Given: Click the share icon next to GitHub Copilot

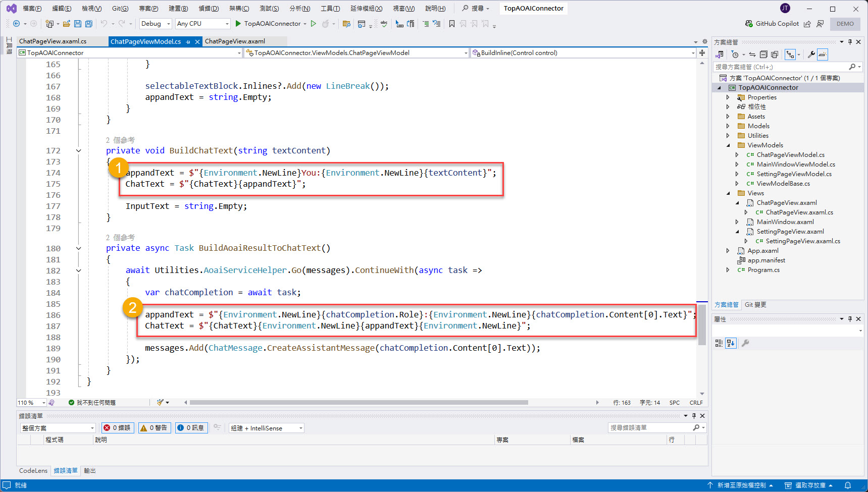Looking at the screenshot, I should click(807, 24).
